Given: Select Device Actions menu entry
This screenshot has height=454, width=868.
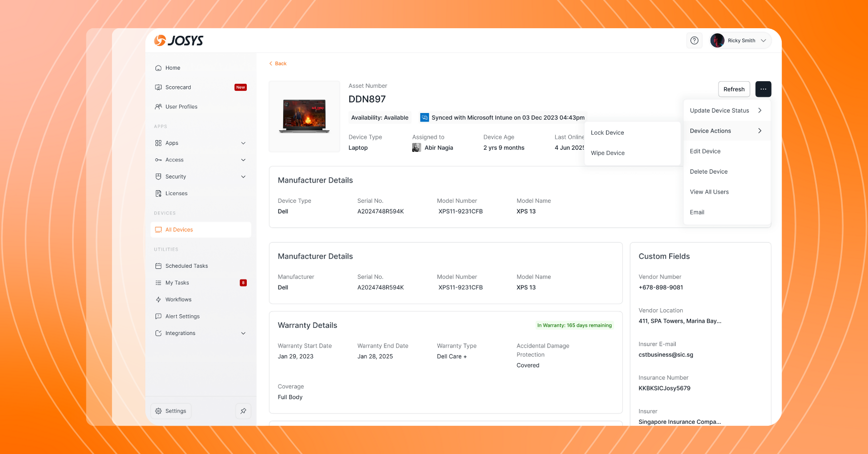Looking at the screenshot, I should point(727,131).
